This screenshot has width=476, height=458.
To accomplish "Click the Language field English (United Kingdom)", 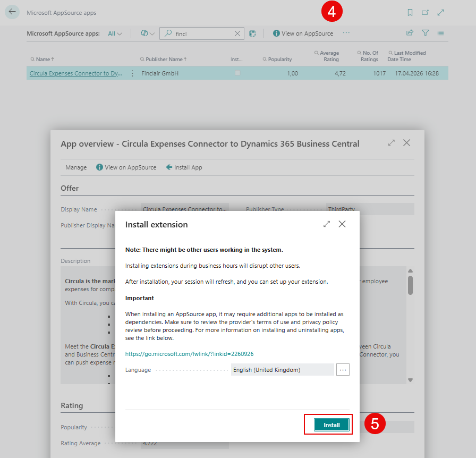I will coord(282,370).
